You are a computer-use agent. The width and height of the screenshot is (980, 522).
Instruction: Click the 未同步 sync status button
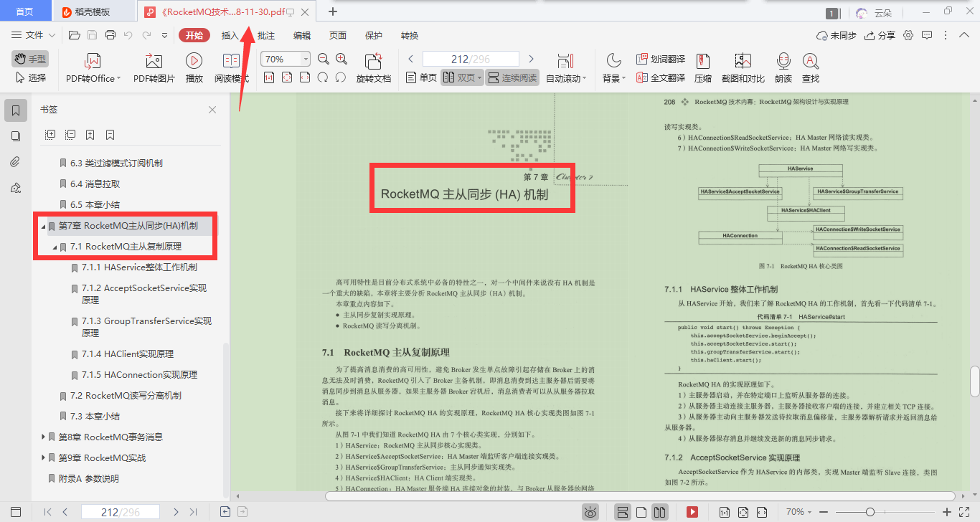point(837,35)
